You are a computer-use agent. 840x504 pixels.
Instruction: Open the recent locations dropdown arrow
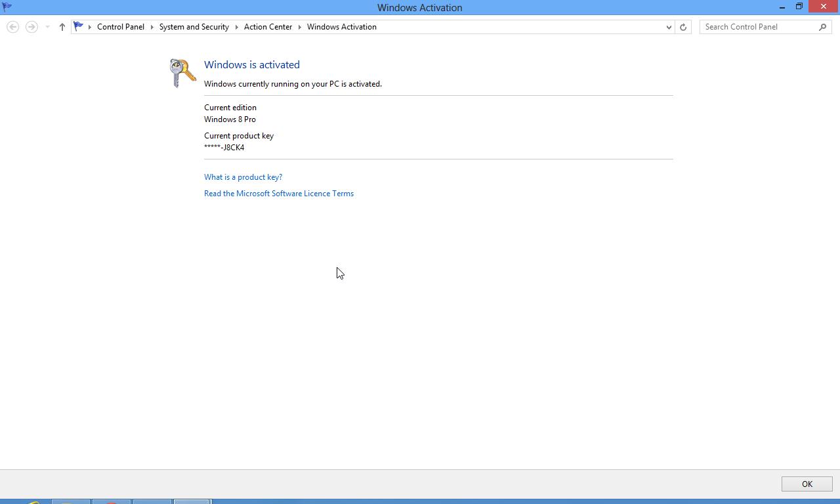47,27
